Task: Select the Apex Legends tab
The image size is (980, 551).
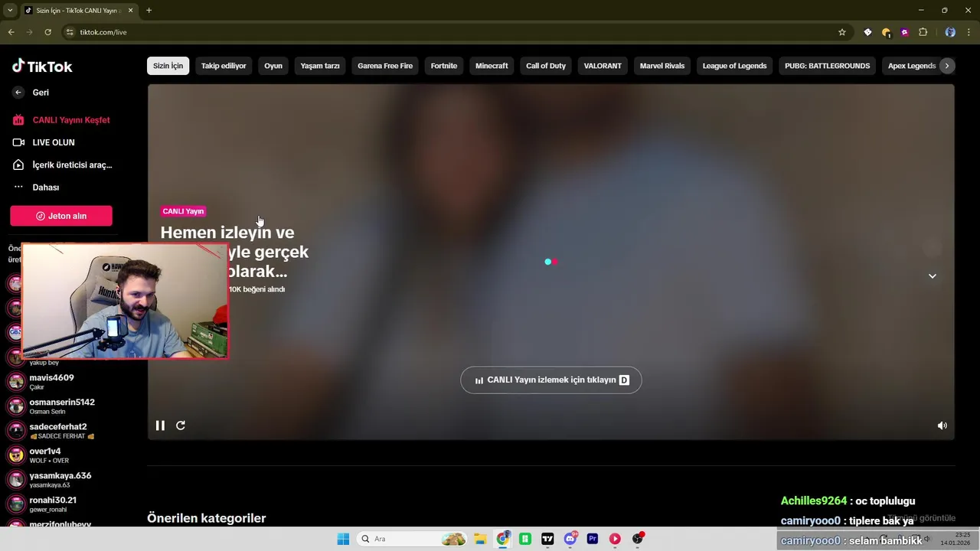Action: 910,66
